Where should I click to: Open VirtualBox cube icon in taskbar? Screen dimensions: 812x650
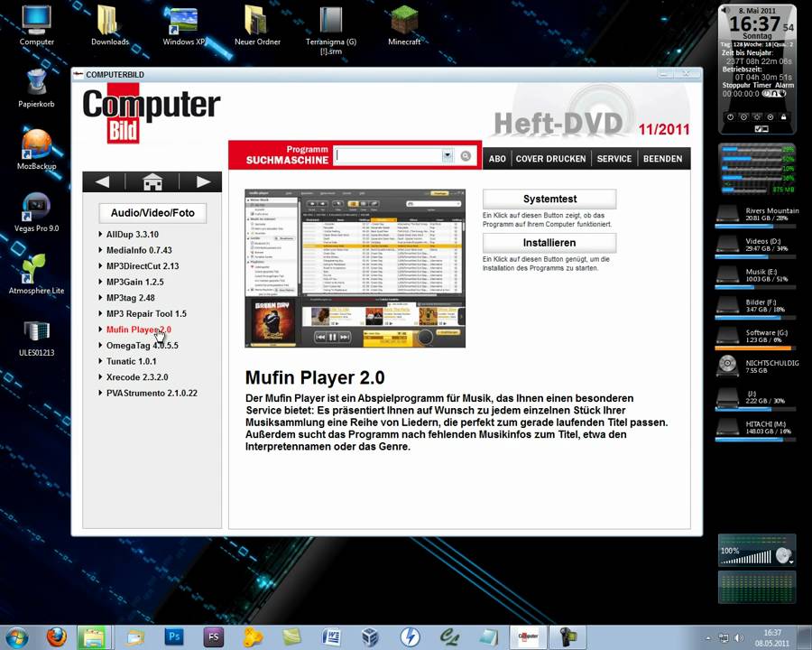(x=370, y=637)
